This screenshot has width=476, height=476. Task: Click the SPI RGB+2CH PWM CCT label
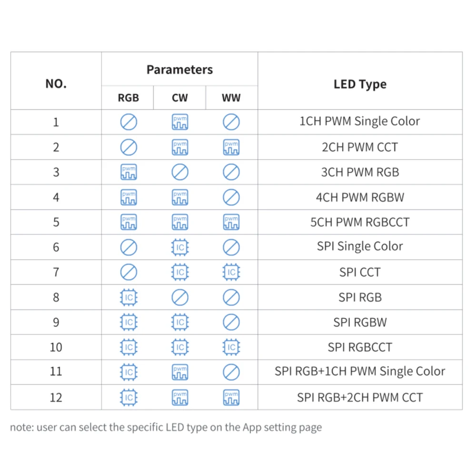pos(360,397)
